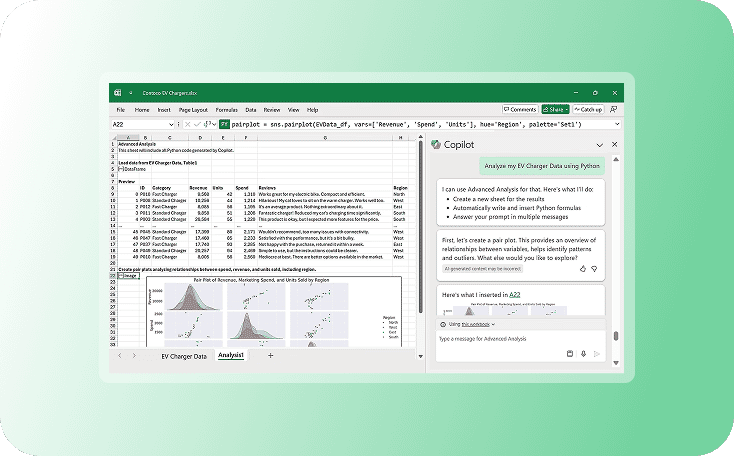Screen dimensions: 734x456
Task: Add a new sheet with plus icon
Action: click(x=271, y=355)
